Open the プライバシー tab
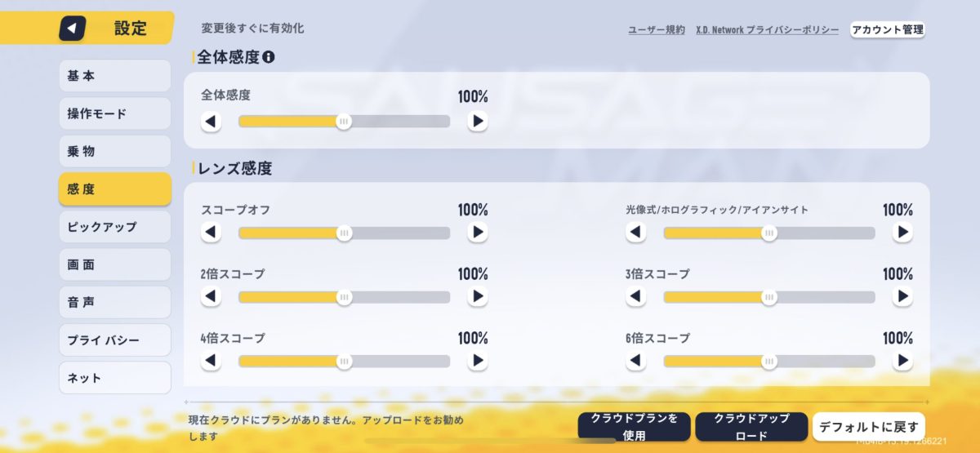The image size is (980, 453). (114, 340)
